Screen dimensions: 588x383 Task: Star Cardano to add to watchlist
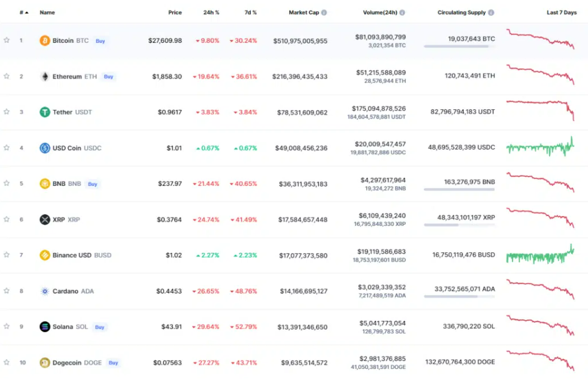point(7,291)
